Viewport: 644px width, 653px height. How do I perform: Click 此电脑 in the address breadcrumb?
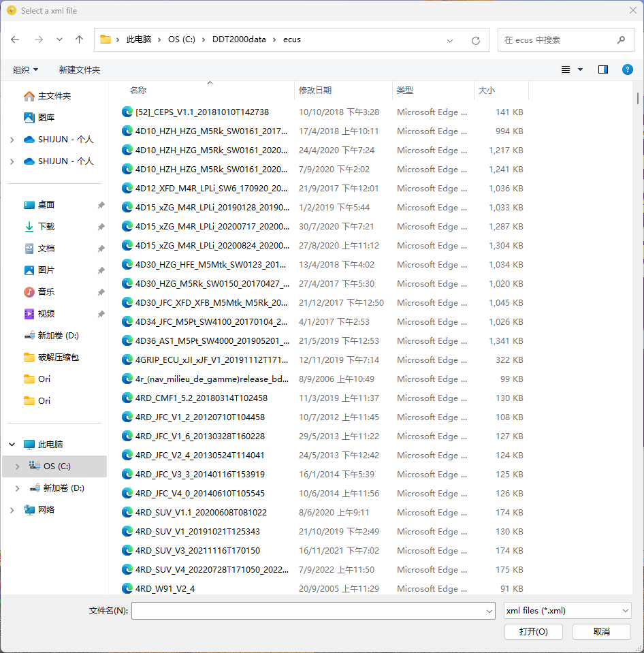click(139, 39)
